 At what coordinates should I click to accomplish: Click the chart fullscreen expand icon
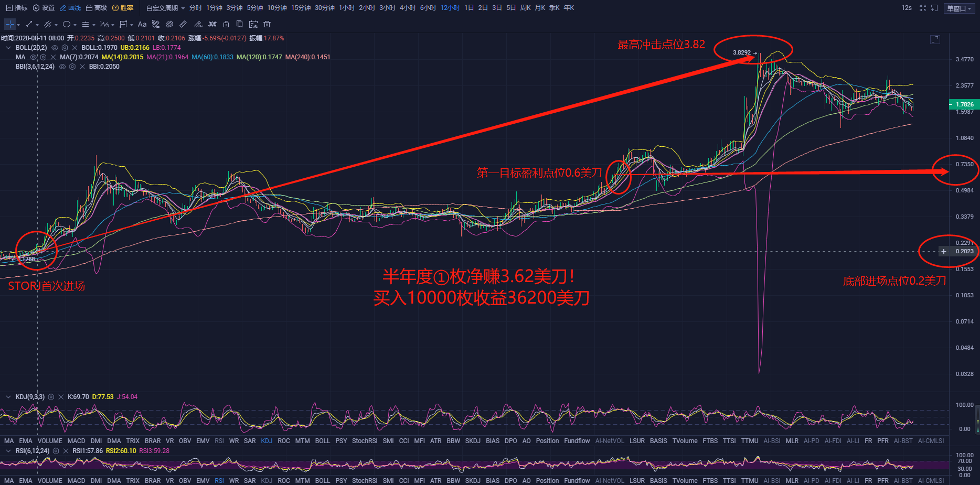pyautogui.click(x=935, y=39)
